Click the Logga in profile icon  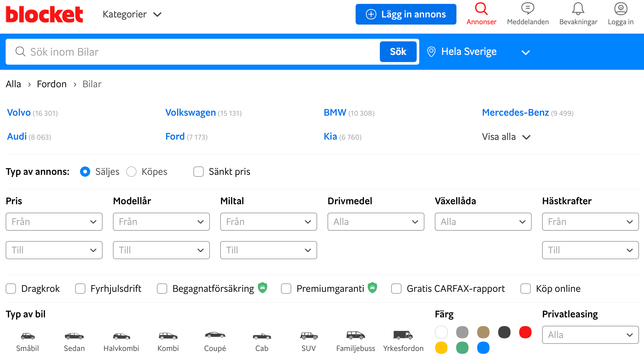click(x=621, y=8)
